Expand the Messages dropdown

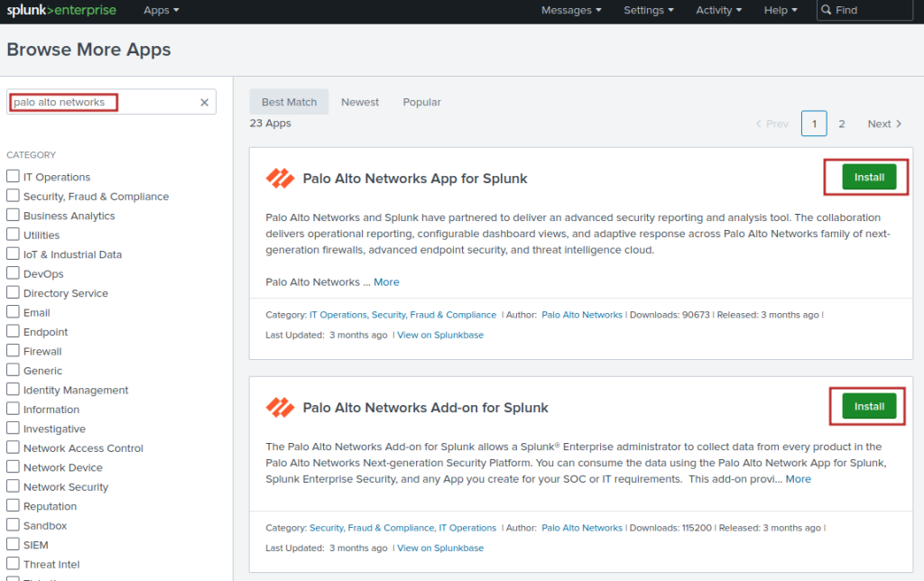click(x=571, y=10)
